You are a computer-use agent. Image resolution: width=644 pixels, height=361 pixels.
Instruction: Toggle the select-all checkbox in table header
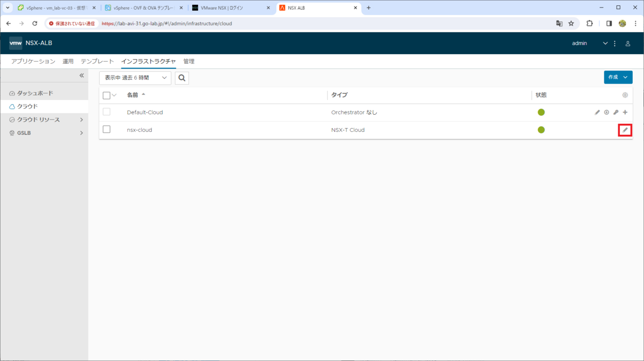click(106, 95)
